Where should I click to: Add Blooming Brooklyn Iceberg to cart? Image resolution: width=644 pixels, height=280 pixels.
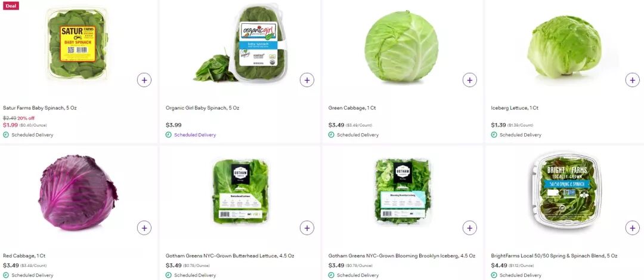[469, 227]
